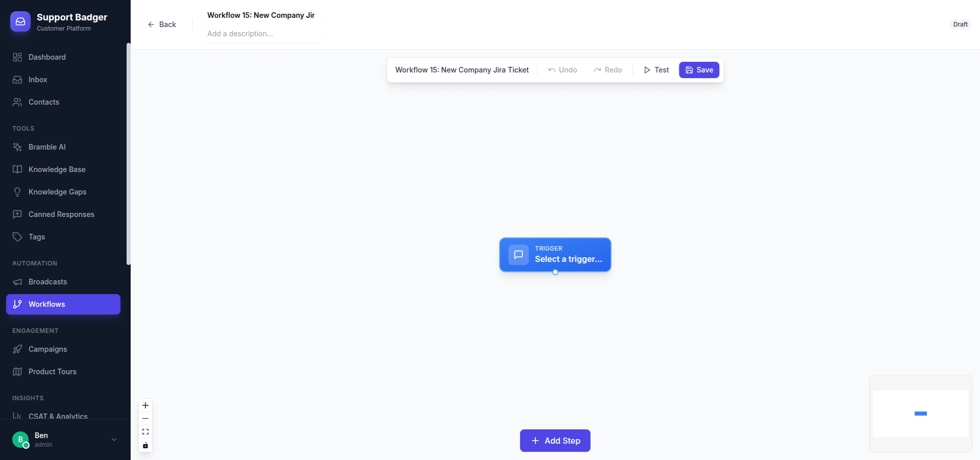Open the Broadcasts automation icon
This screenshot has height=460, width=980.
17,282
